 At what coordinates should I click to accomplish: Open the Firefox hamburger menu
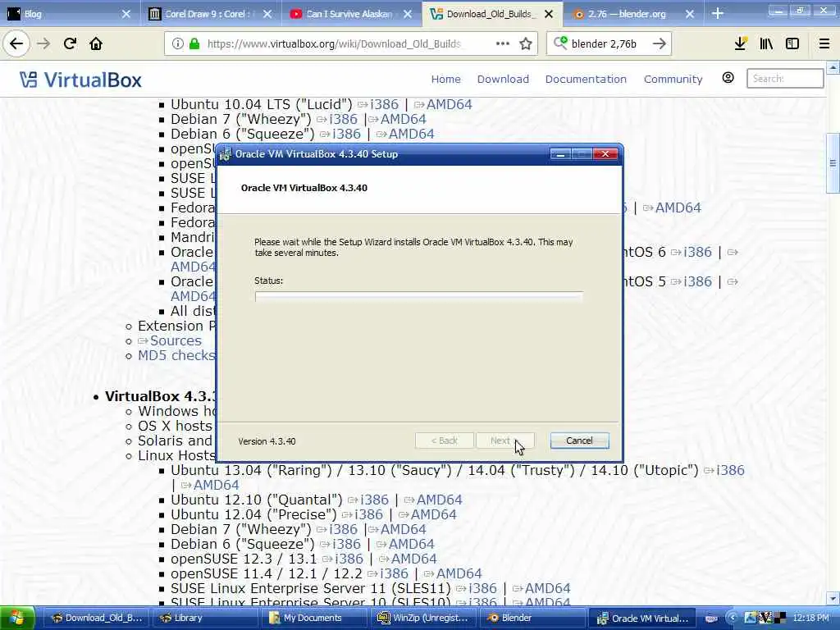click(x=824, y=44)
